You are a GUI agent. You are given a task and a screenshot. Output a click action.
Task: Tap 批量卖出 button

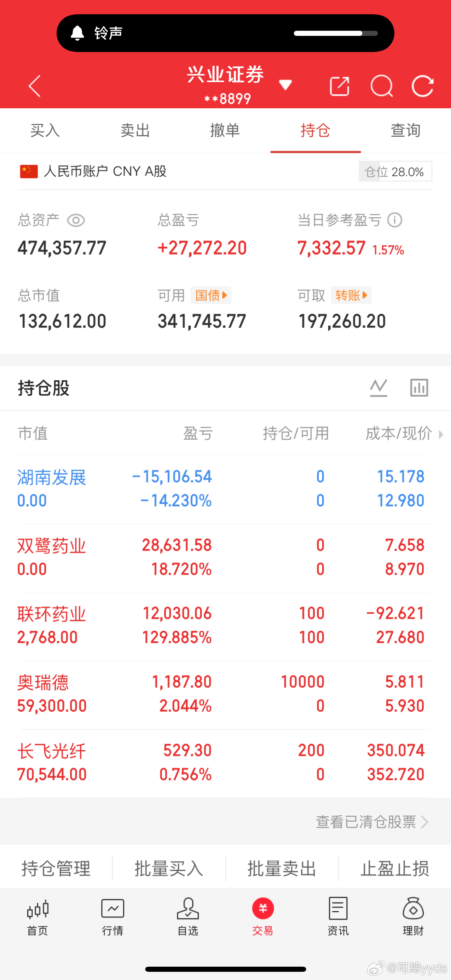[x=282, y=869]
